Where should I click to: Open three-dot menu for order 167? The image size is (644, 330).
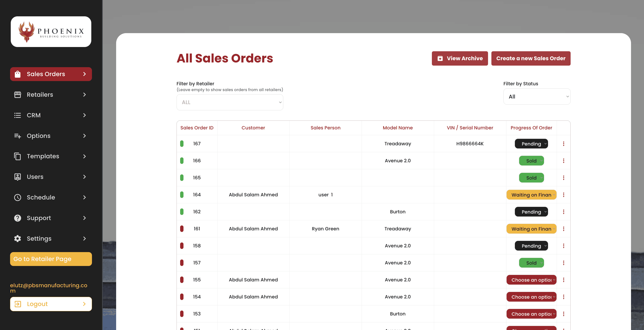563,144
